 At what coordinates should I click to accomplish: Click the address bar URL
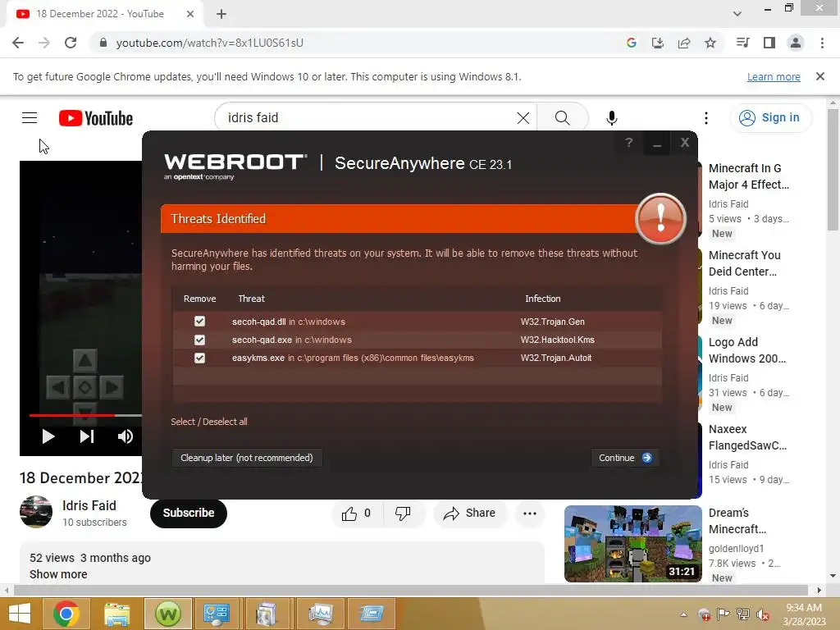pos(209,43)
